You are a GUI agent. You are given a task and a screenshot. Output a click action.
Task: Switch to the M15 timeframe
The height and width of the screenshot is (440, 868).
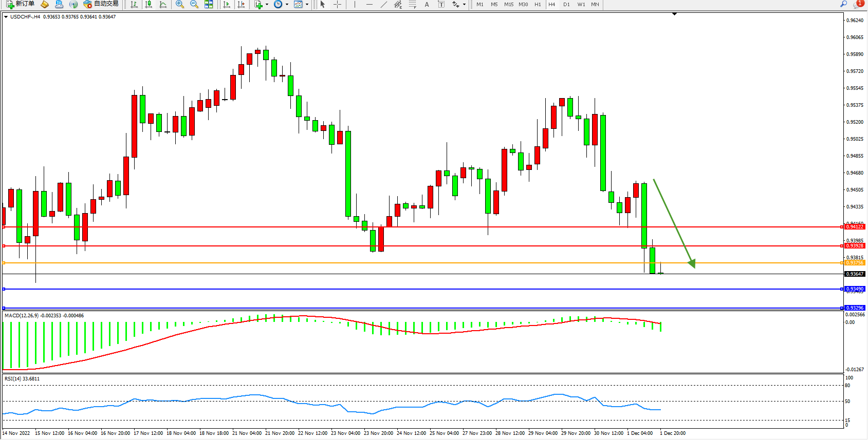coord(508,4)
